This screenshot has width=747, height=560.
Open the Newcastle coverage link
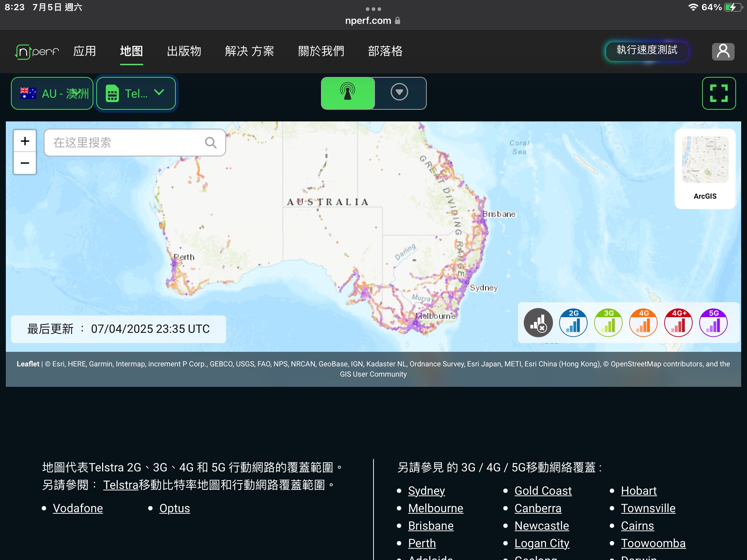pos(542,526)
